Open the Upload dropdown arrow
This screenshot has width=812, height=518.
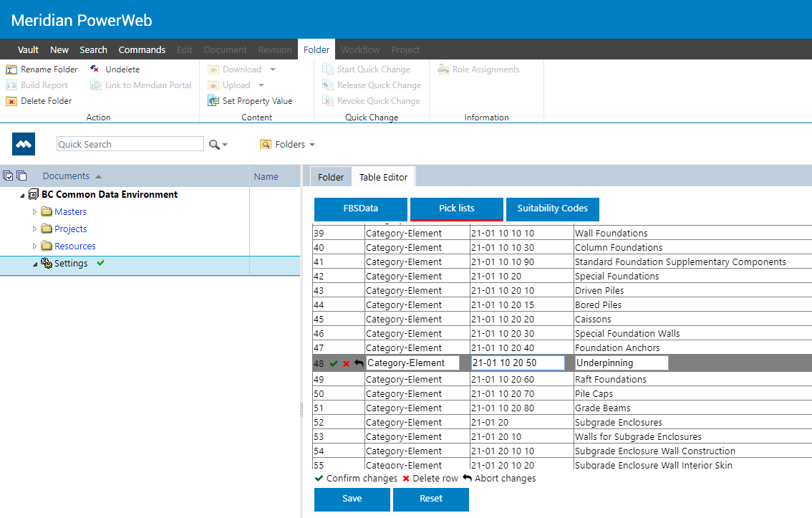(261, 85)
